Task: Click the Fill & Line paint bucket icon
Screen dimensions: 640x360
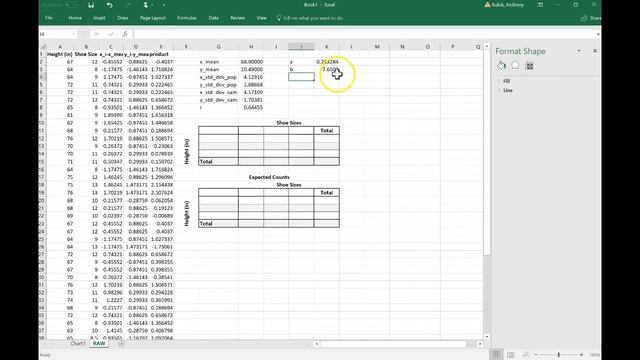Action: pyautogui.click(x=502, y=66)
